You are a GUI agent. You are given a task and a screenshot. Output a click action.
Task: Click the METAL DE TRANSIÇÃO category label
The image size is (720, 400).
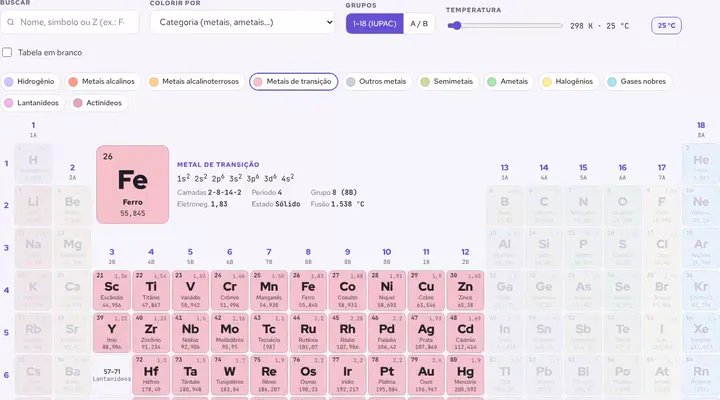coord(218,164)
